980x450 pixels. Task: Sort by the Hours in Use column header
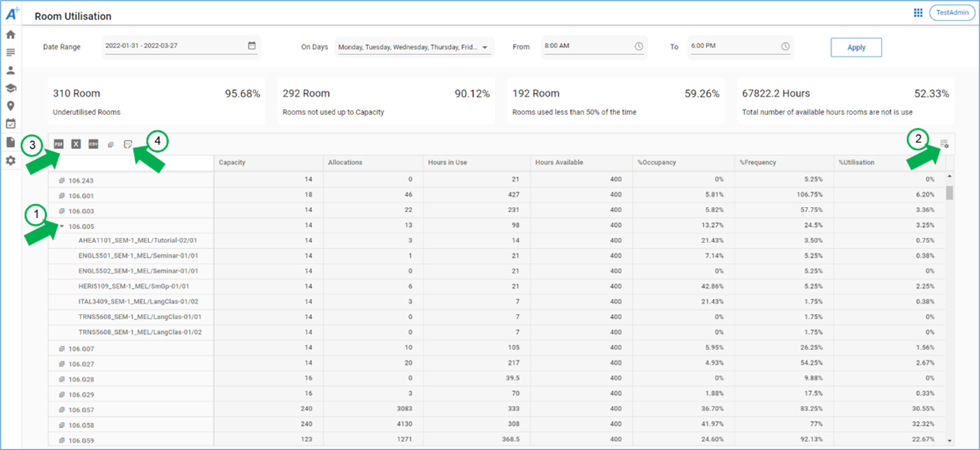(x=476, y=163)
